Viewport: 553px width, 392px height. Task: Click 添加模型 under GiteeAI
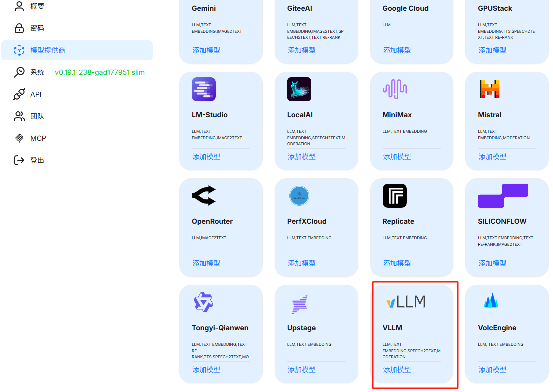[x=302, y=50]
